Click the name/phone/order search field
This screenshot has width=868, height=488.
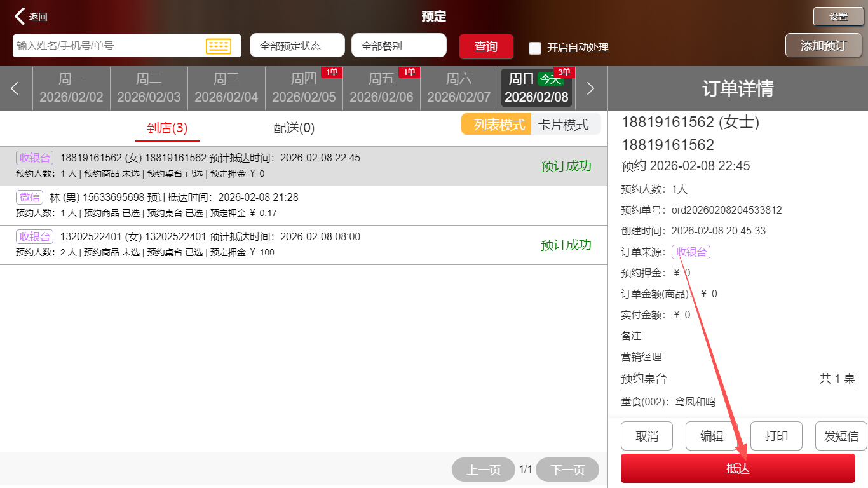108,46
